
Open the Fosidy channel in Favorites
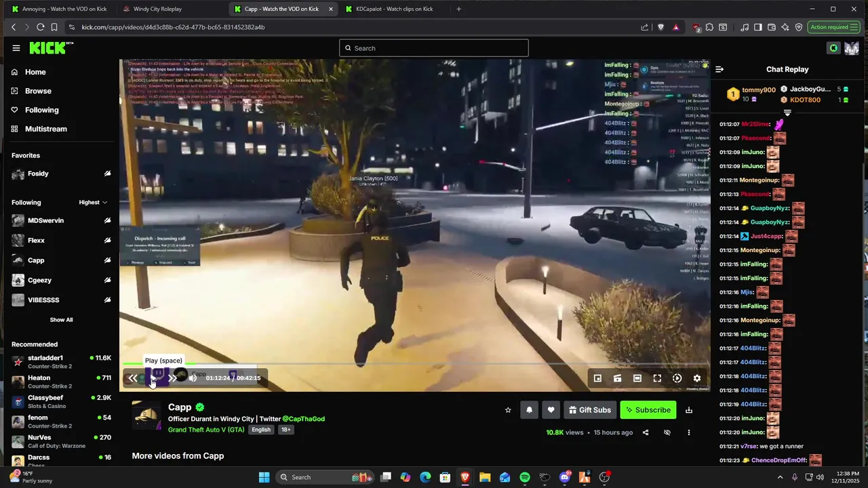tap(61, 174)
